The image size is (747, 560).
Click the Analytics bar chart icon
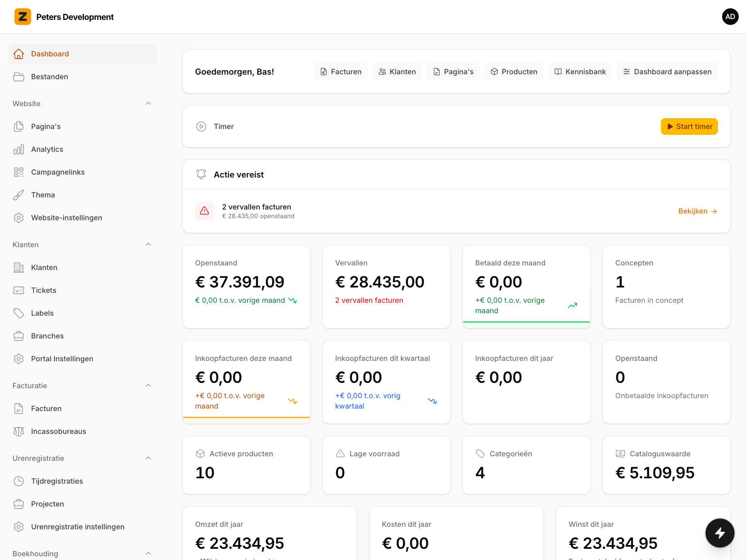click(x=19, y=149)
